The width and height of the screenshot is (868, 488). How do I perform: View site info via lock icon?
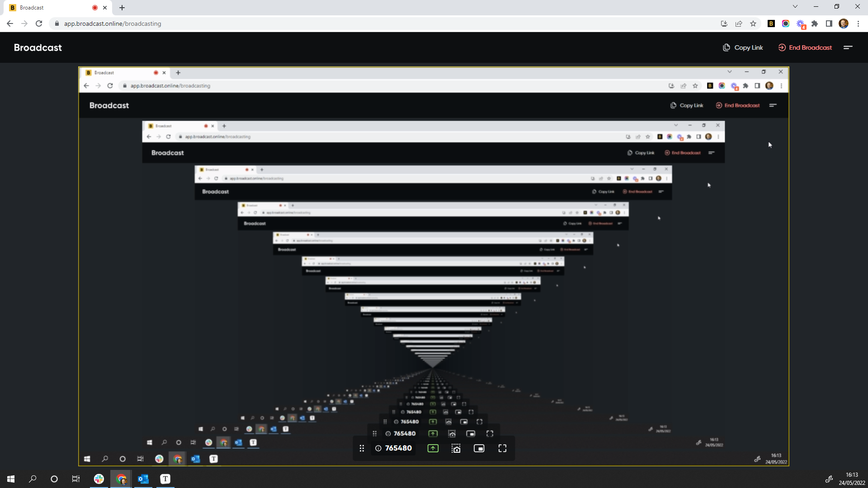(x=57, y=23)
